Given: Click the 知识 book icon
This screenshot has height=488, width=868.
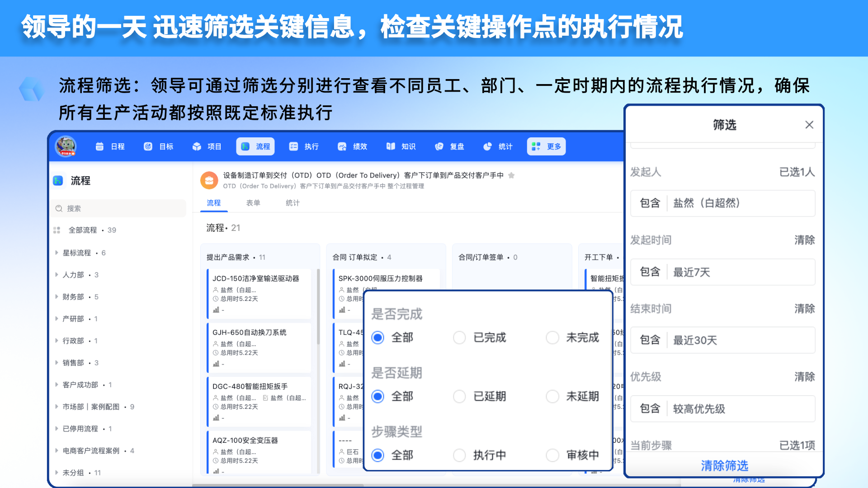Looking at the screenshot, I should pos(391,146).
